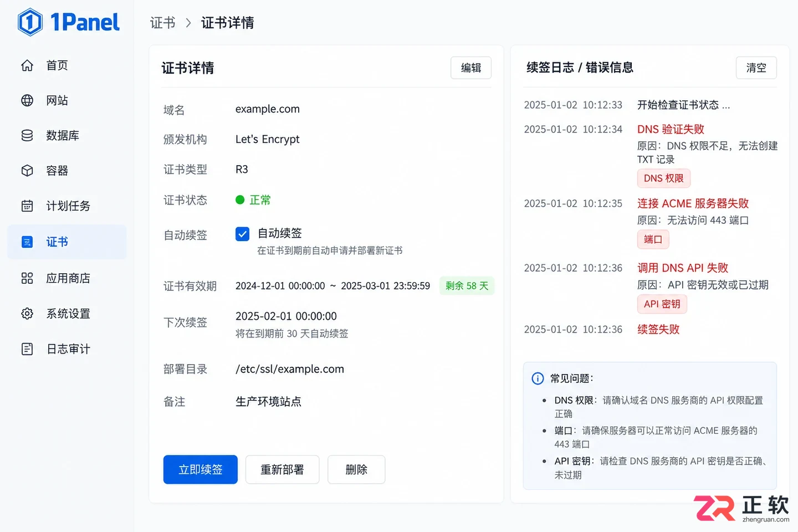Click the 在证书到期前自动申请并部署新证书 hint
The width and height of the screenshot is (798, 532).
[x=330, y=250]
